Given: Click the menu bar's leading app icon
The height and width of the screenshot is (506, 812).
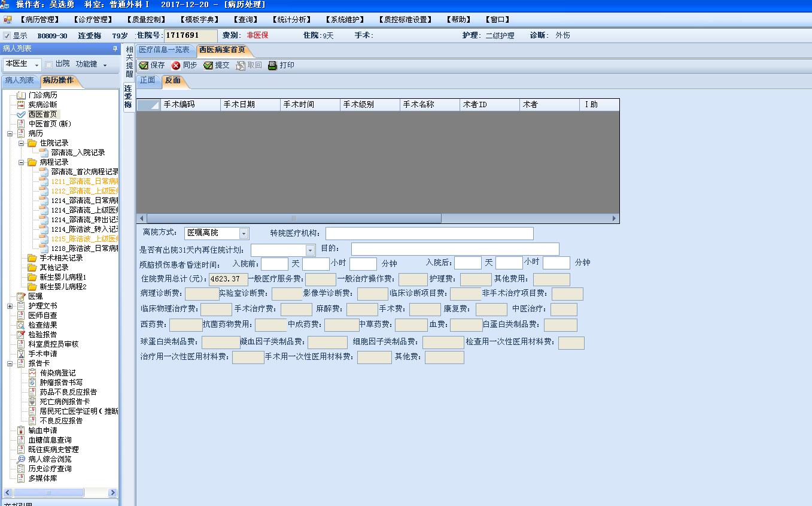Looking at the screenshot, I should point(8,20).
